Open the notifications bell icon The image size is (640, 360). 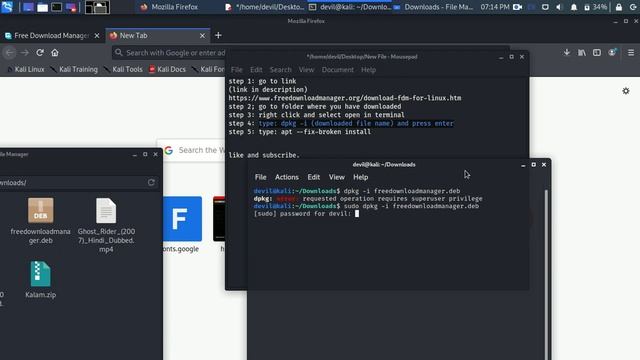pos(574,7)
